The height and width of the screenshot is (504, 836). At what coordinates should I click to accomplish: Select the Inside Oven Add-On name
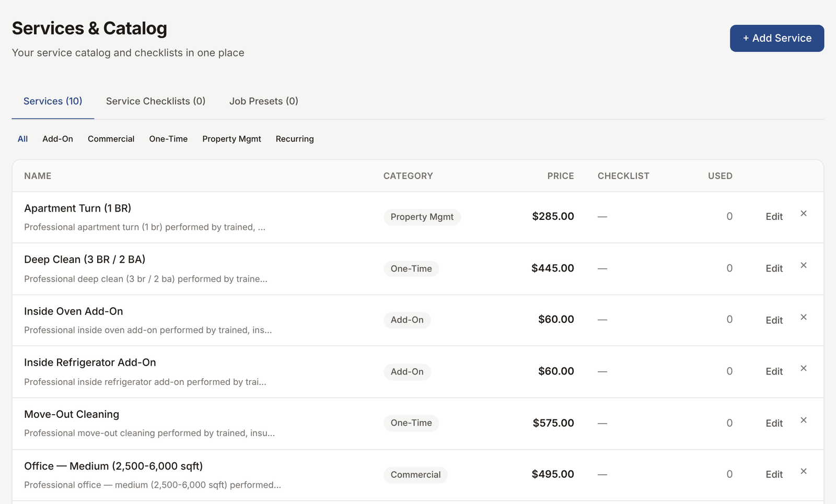(x=74, y=311)
